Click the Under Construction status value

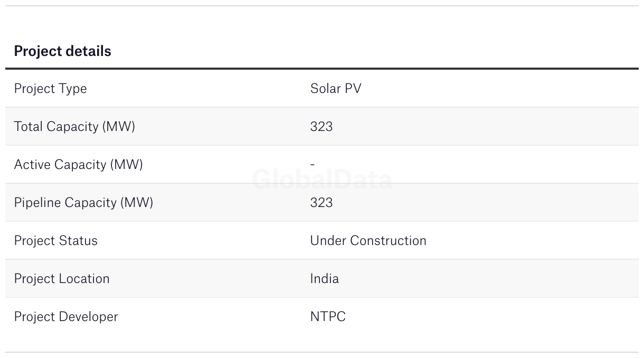(x=368, y=241)
